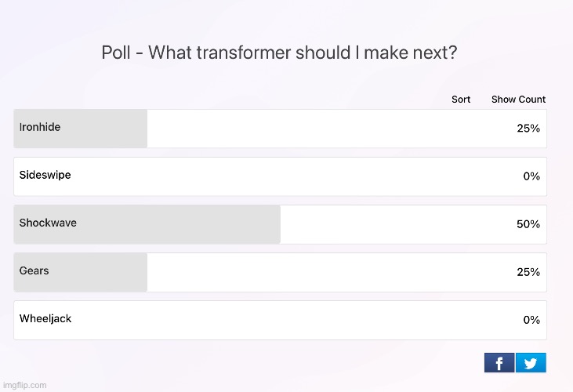This screenshot has height=392, width=573.
Task: Click the Shockwave option label text
Action: [x=48, y=223]
